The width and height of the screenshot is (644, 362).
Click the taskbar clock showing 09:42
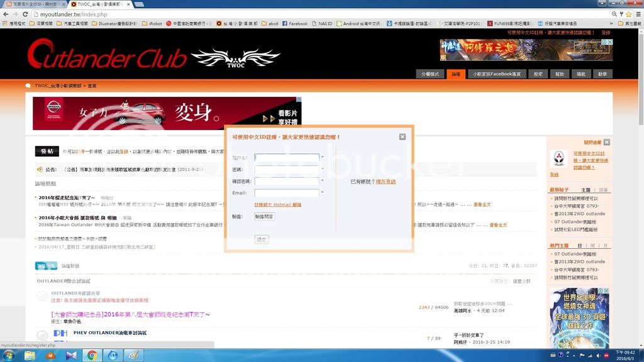625,356
